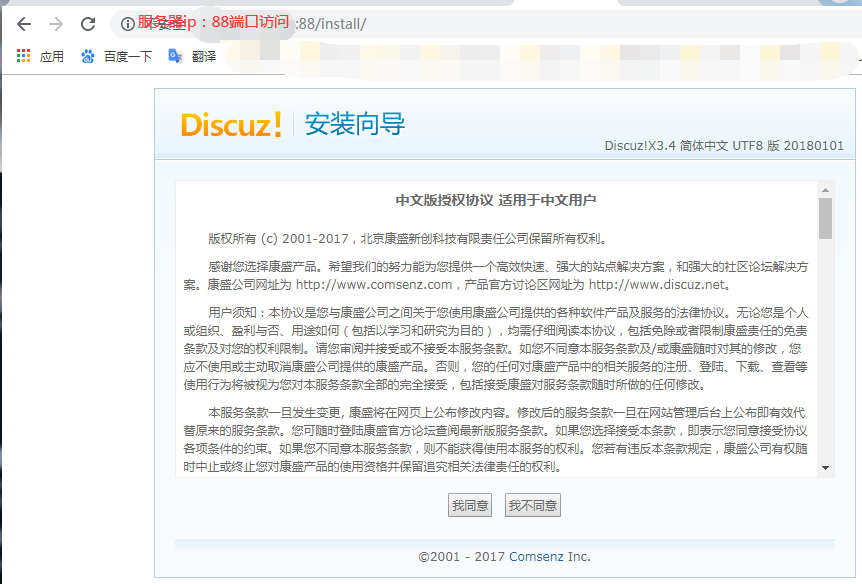Click license scrollbar up arrow
This screenshot has height=584, width=862.
click(x=825, y=190)
